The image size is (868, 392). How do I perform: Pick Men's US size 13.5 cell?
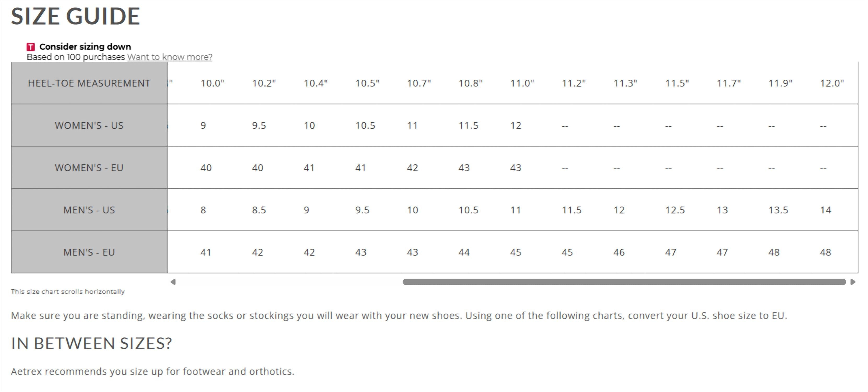pos(778,210)
